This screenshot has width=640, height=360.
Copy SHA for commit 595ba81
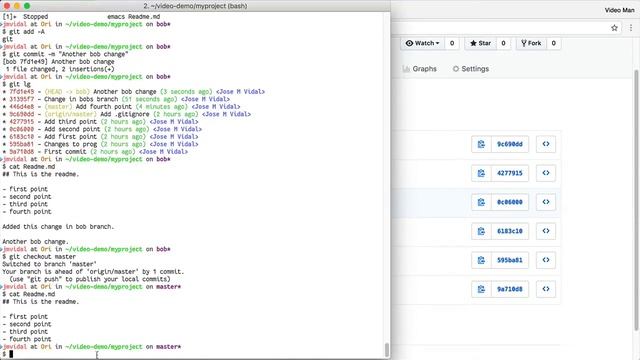click(x=481, y=260)
